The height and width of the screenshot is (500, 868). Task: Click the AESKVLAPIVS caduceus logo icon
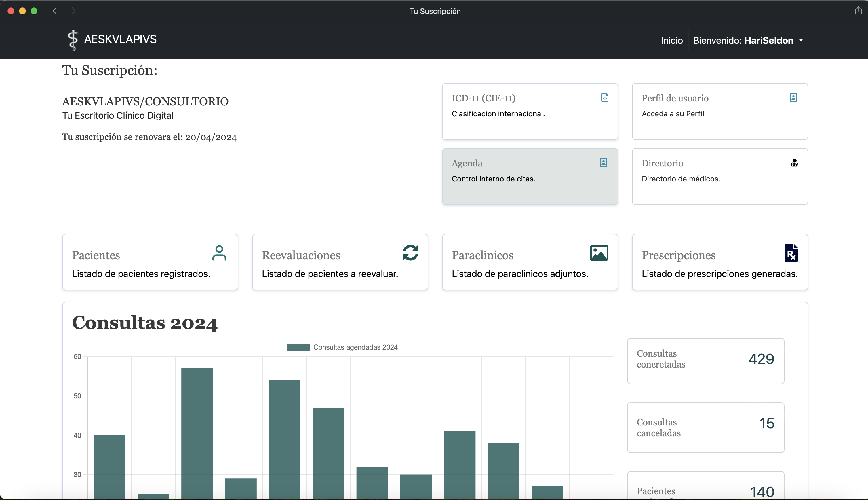[73, 40]
